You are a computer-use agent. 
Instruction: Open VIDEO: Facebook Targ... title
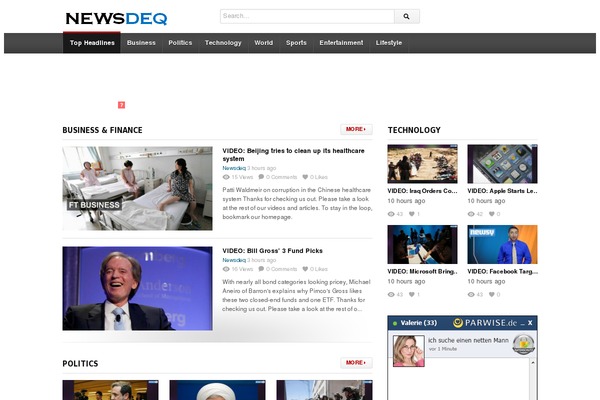[x=502, y=271]
